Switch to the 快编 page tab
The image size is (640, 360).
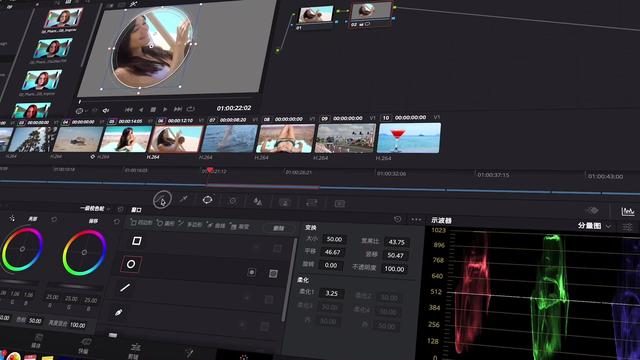coord(84,346)
